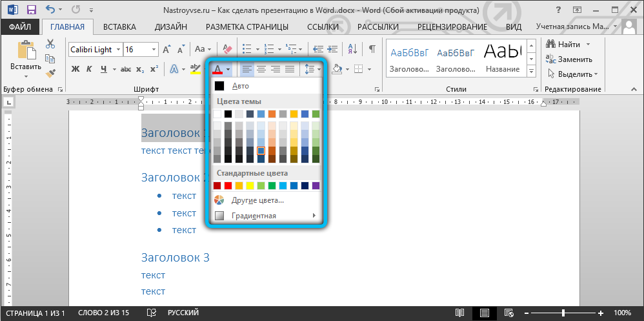Click the Text Effects outlined A icon

pyautogui.click(x=174, y=69)
